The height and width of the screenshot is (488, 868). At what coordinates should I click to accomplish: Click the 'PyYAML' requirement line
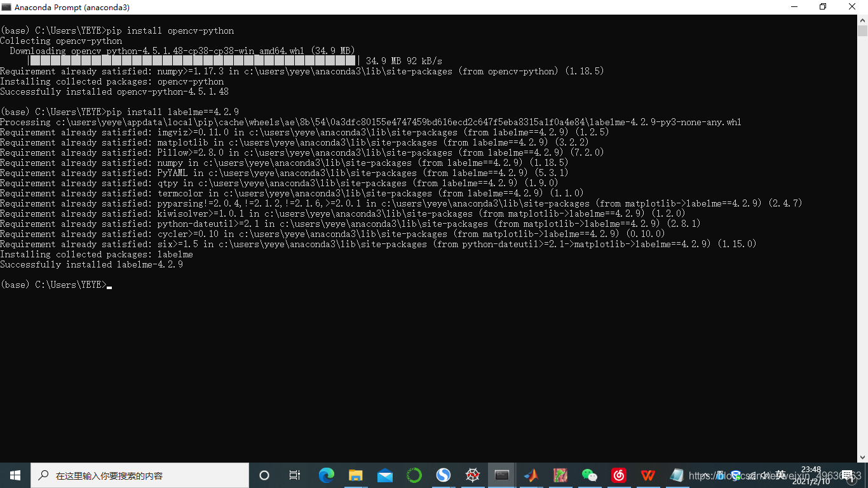pyautogui.click(x=284, y=173)
